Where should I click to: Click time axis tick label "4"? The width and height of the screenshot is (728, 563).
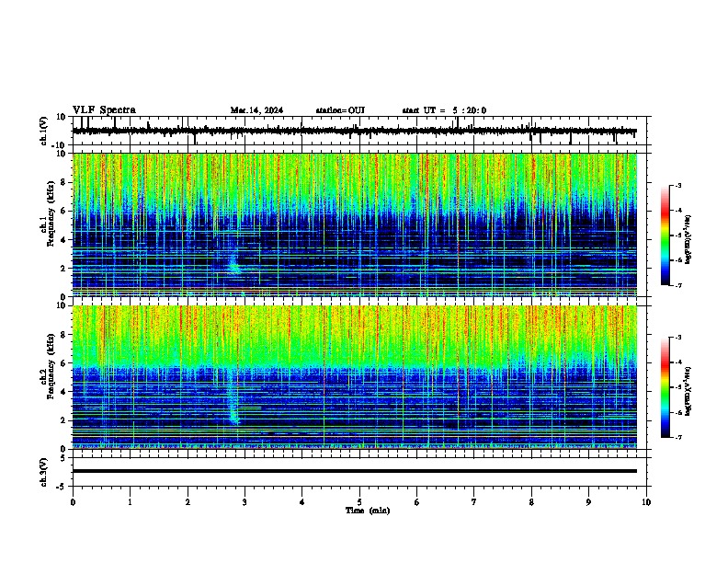click(x=302, y=502)
